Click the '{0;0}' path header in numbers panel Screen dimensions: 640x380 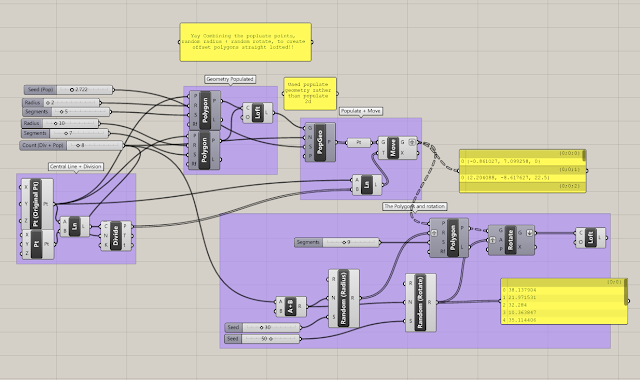562,282
